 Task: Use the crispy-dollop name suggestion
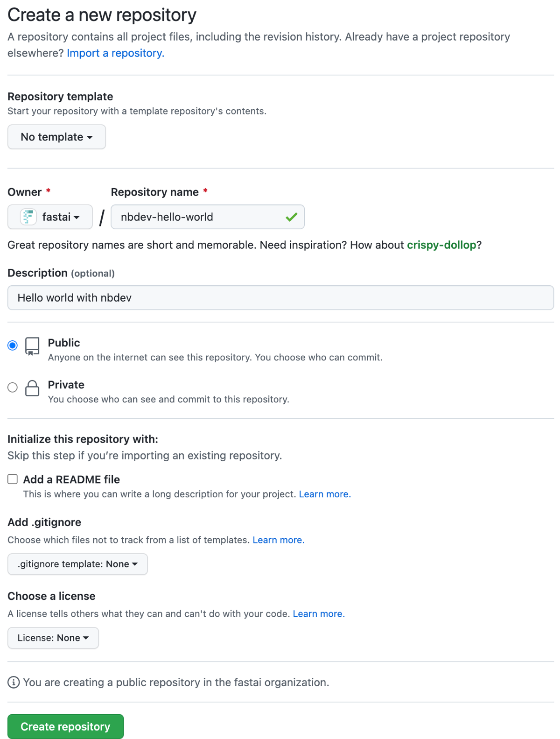point(441,245)
